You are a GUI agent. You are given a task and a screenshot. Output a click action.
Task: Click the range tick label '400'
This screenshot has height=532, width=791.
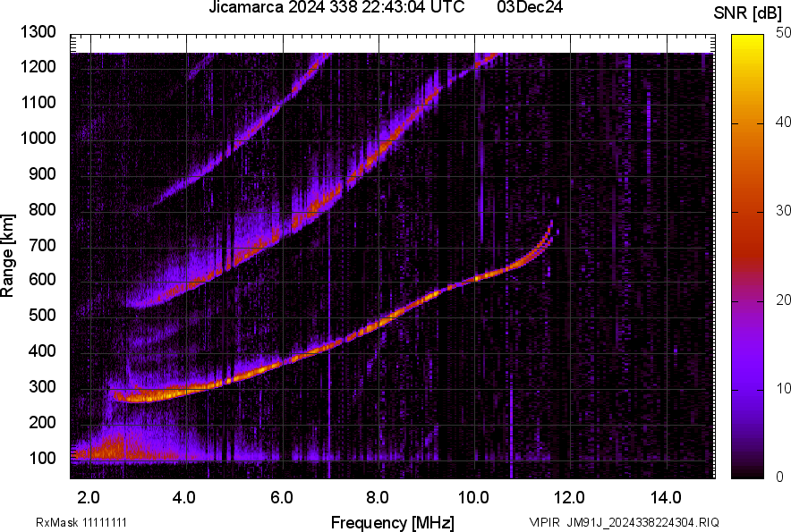[42, 350]
